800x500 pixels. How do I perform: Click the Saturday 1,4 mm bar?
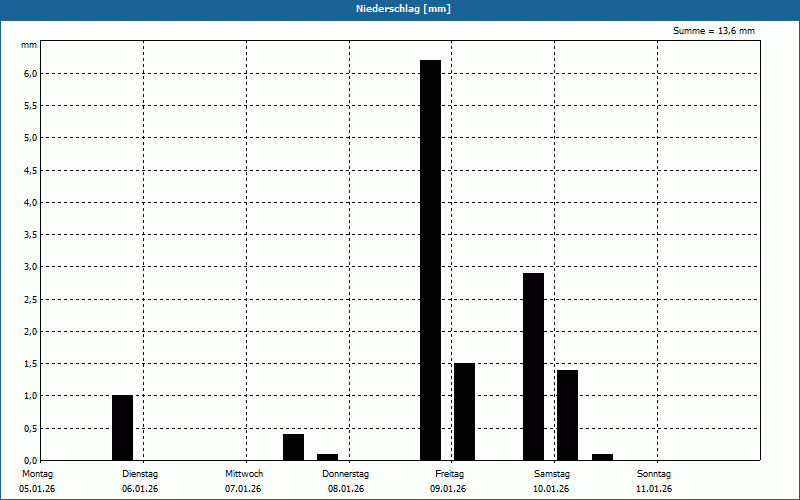point(567,415)
